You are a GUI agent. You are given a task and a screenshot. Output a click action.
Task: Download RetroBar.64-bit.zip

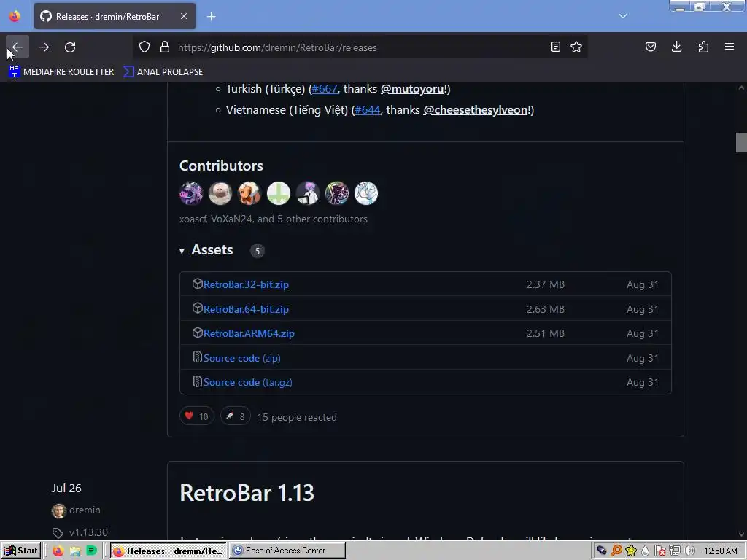pos(246,309)
